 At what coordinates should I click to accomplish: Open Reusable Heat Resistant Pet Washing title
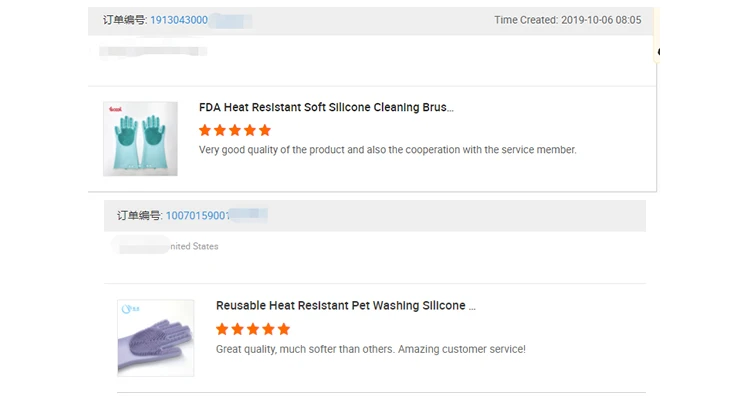point(345,305)
